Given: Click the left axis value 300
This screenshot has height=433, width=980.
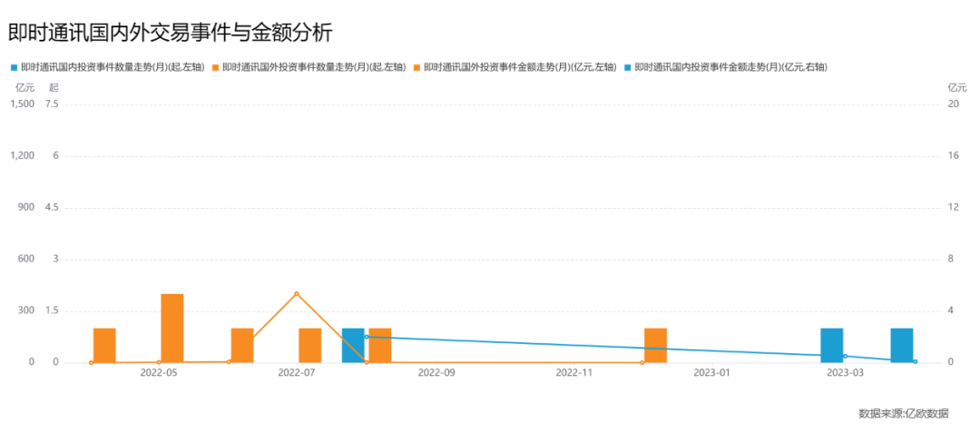Looking at the screenshot, I should (x=27, y=310).
